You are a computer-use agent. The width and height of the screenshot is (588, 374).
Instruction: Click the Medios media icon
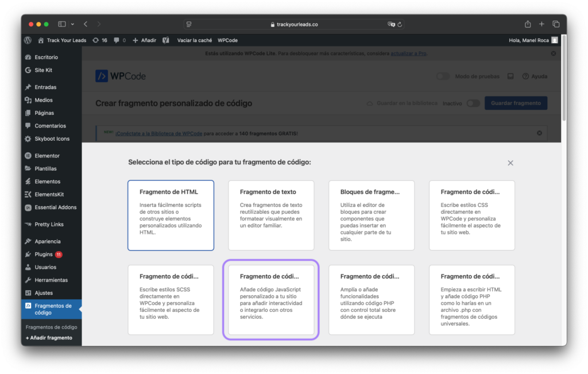pyautogui.click(x=28, y=100)
